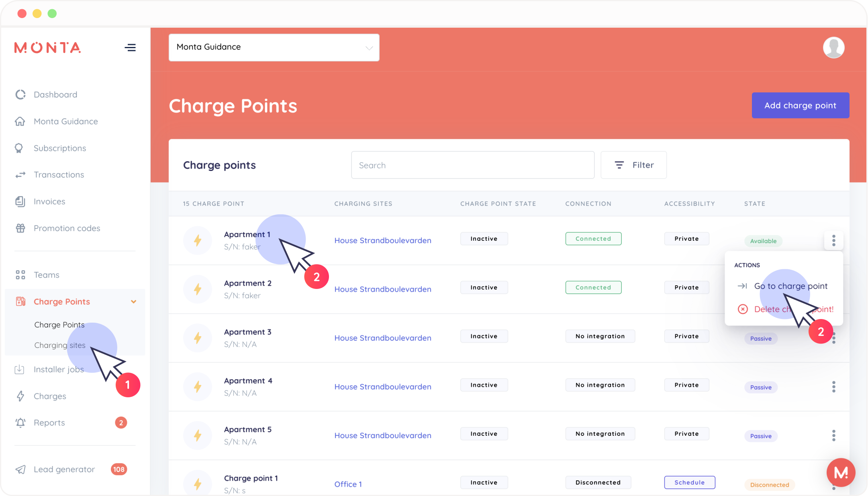
Task: Click the Charges lightning icon
Action: point(20,396)
